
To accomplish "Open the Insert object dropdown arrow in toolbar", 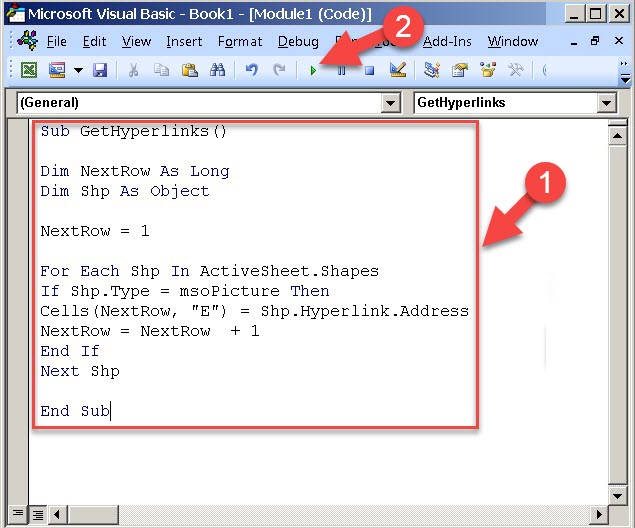I will (76, 71).
